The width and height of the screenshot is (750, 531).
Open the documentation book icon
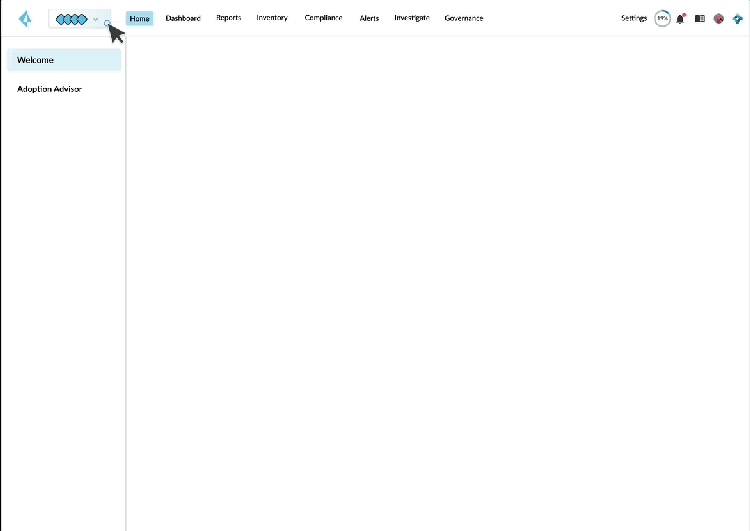700,19
